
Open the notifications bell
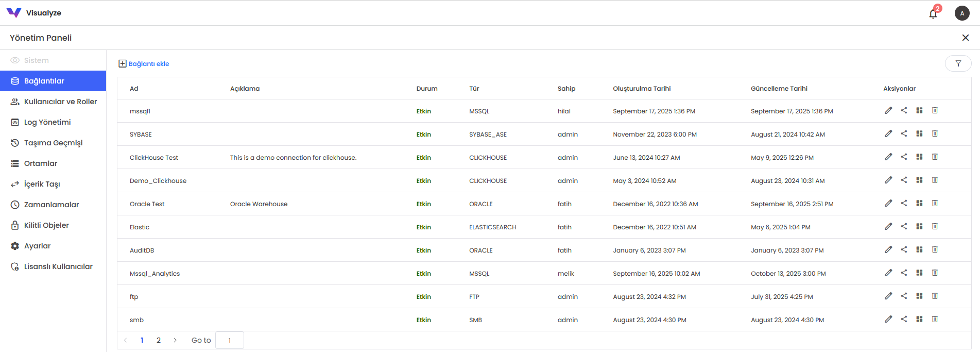click(933, 13)
